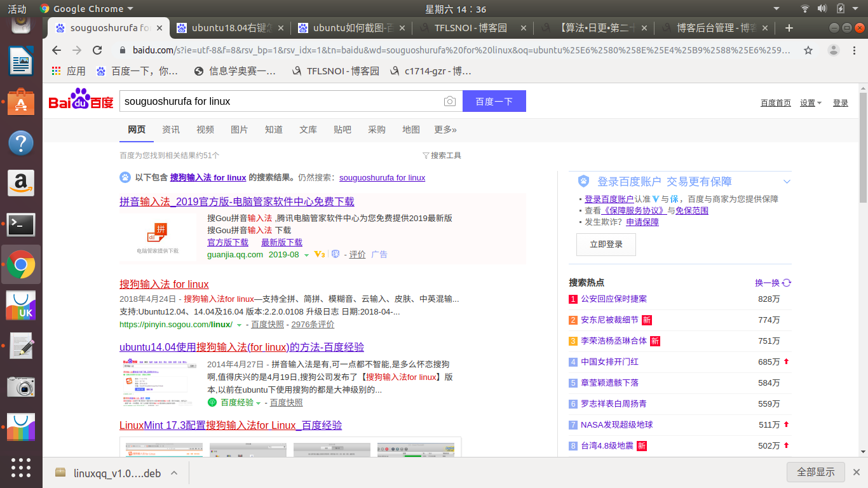The height and width of the screenshot is (488, 868).
Task: Open the 2976条评价 link
Action: (313, 325)
